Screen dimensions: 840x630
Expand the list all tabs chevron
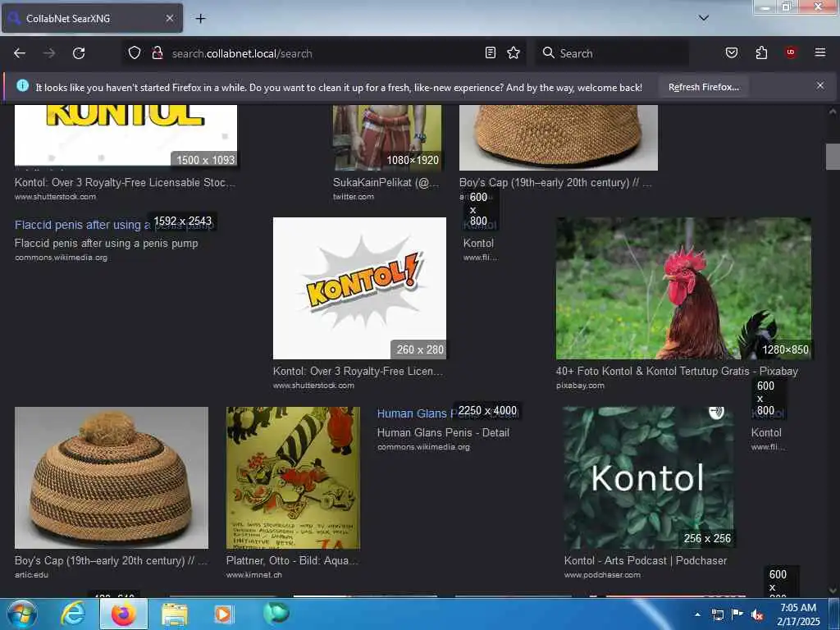704,18
